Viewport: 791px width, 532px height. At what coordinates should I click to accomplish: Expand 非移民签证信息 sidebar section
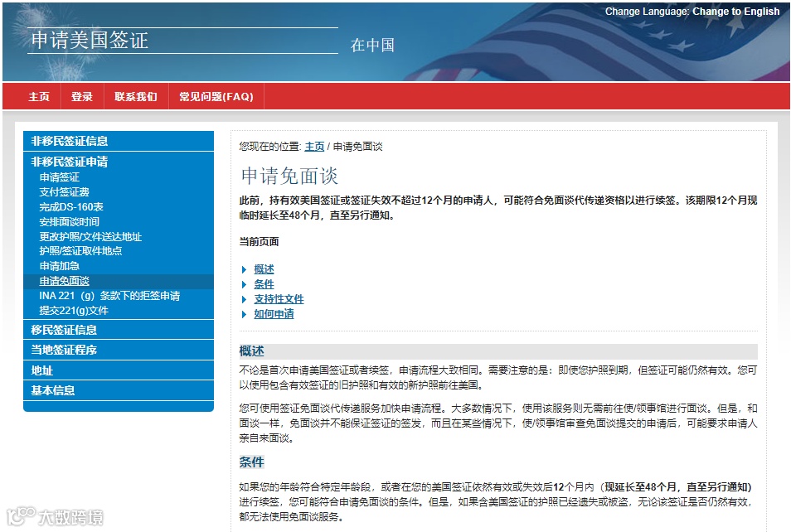pos(119,141)
